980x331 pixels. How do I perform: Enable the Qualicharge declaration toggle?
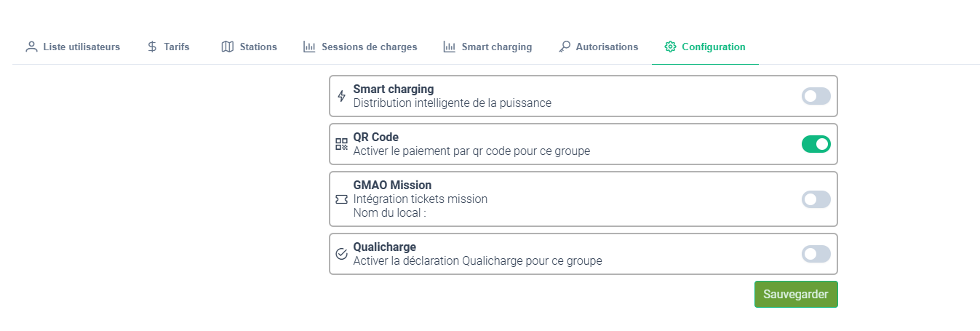click(x=816, y=254)
